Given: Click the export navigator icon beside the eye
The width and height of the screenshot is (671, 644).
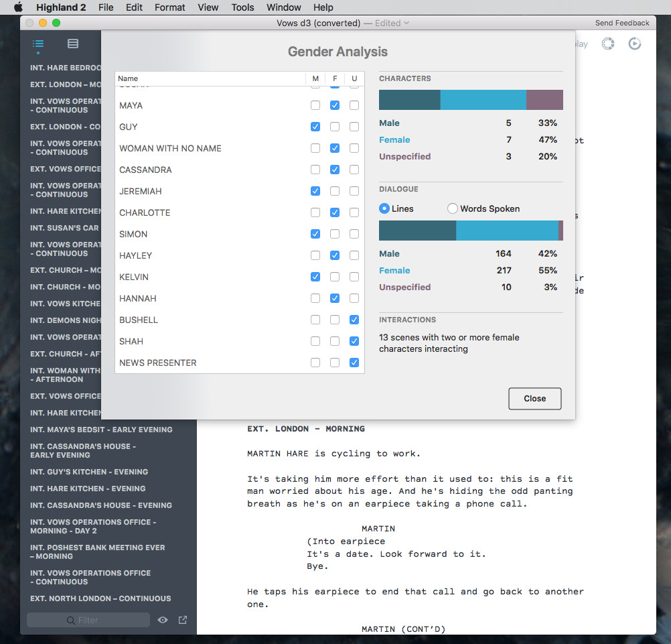Looking at the screenshot, I should 183,620.
